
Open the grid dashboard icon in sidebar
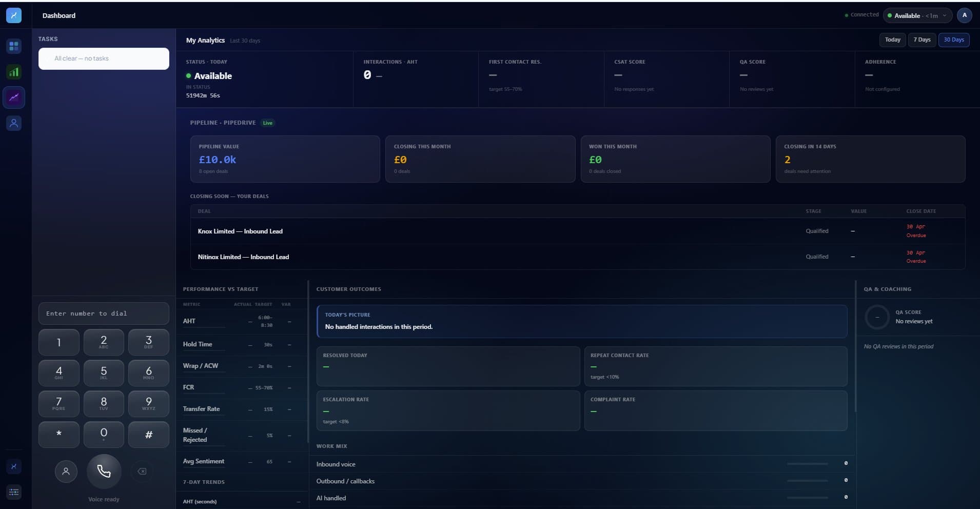coord(14,46)
